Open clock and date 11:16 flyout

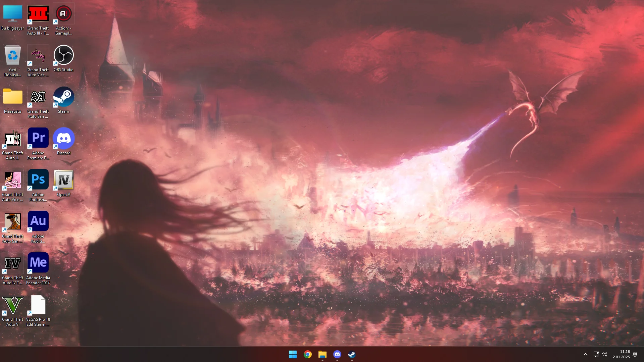coord(621,354)
